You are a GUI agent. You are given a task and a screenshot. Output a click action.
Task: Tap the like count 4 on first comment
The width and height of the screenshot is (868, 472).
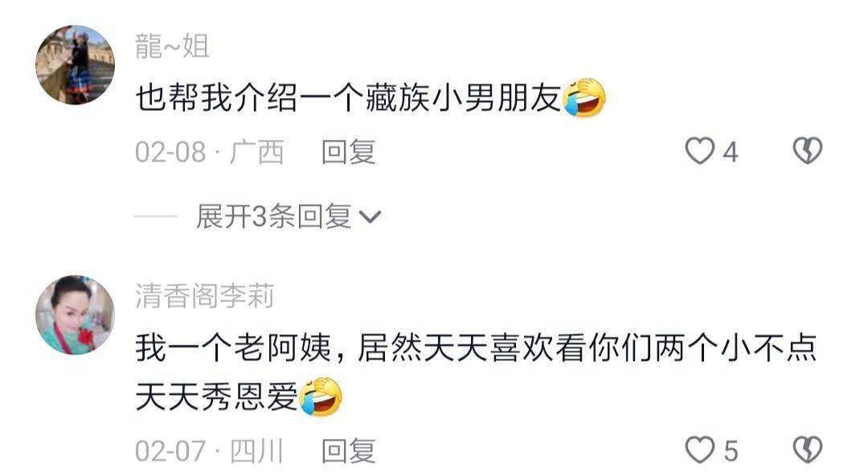click(730, 152)
